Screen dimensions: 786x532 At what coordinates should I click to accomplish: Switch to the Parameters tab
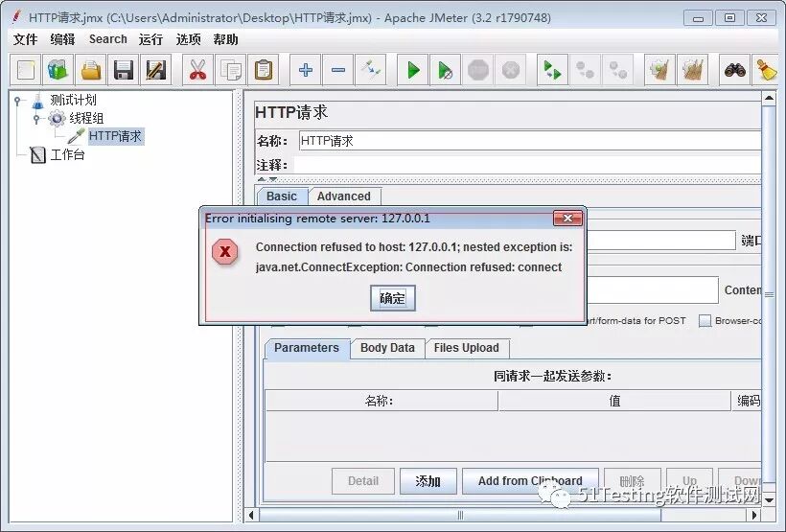click(307, 348)
